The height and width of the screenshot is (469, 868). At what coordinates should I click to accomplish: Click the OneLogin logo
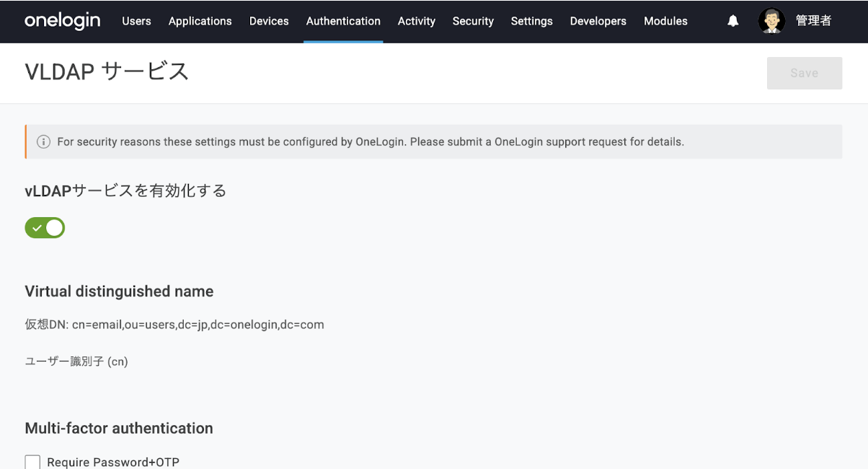(62, 21)
